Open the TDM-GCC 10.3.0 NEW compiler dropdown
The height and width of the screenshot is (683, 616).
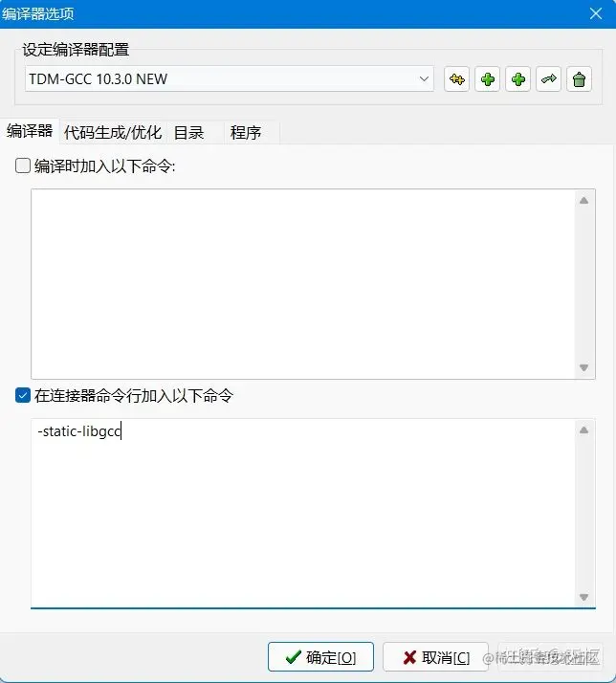[230, 78]
